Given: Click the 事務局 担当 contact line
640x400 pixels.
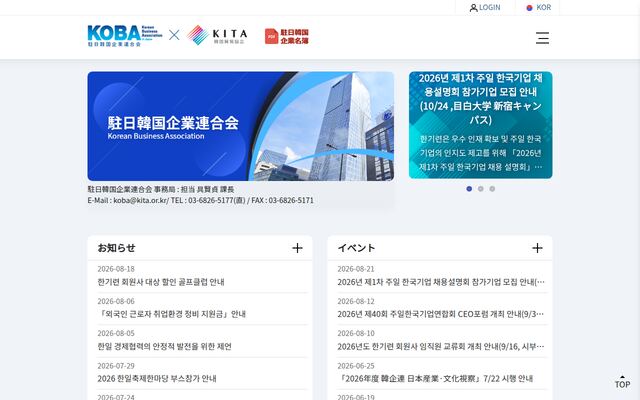Looking at the screenshot, I should (161, 189).
